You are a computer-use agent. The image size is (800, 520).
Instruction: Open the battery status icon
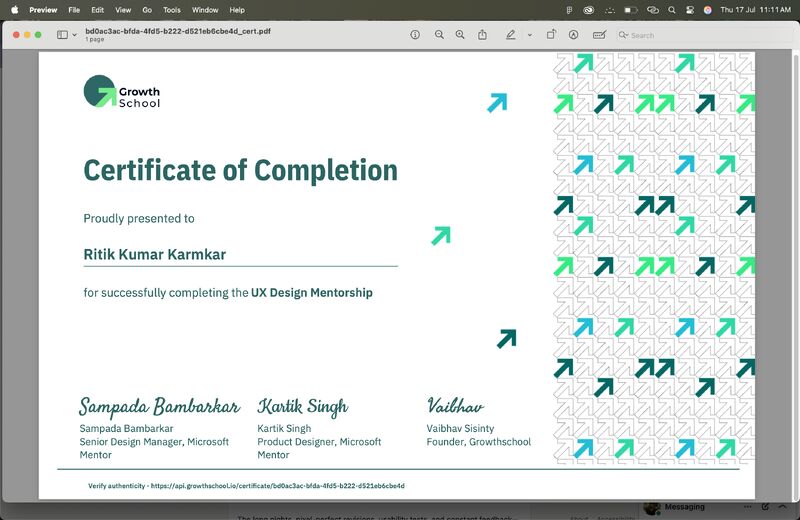pyautogui.click(x=631, y=10)
